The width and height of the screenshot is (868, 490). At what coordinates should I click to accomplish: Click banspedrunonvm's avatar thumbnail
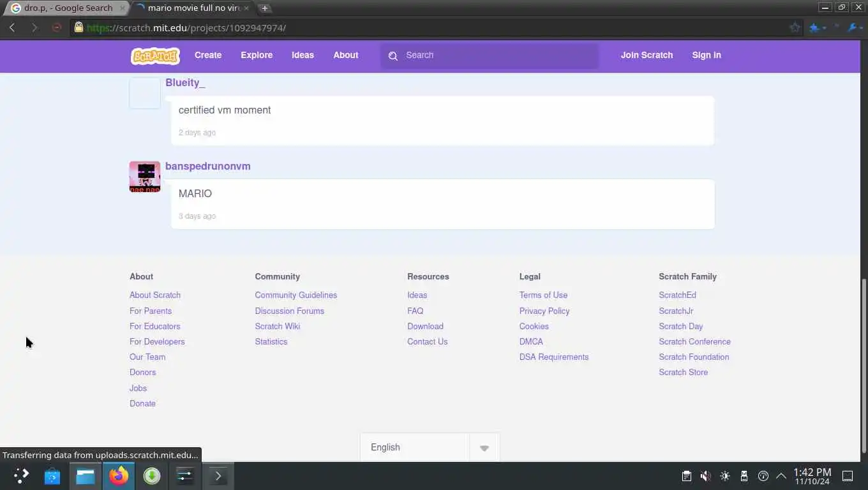pyautogui.click(x=145, y=177)
